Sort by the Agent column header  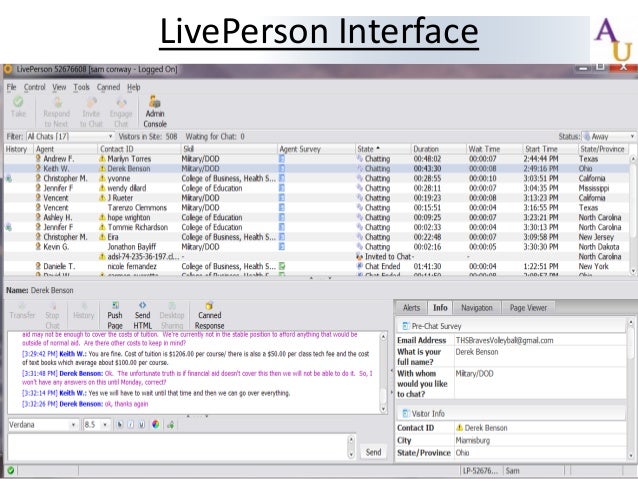(65, 149)
